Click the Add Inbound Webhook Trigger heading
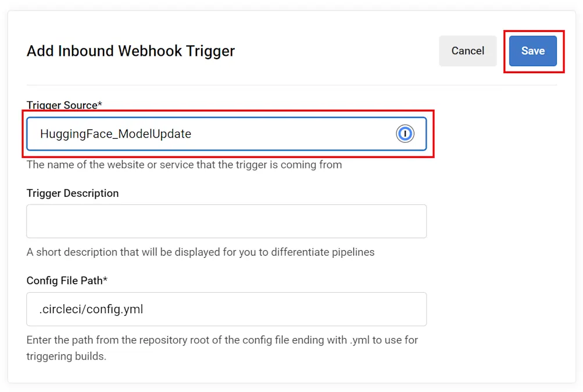 130,51
